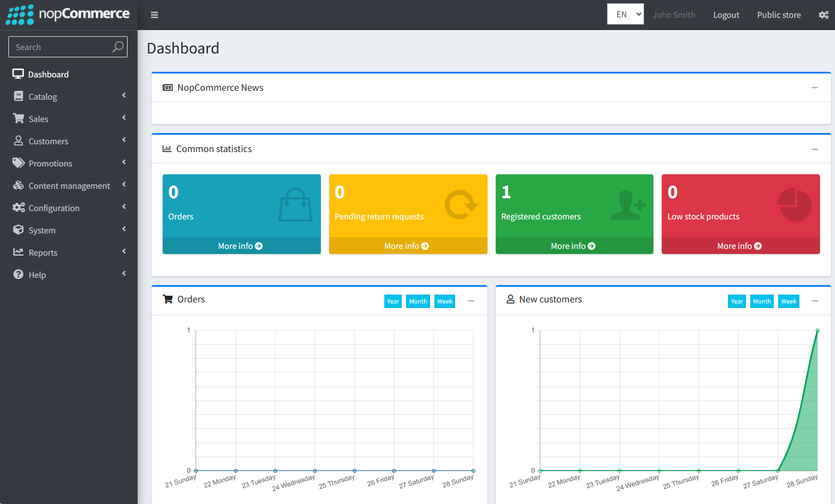Minimize the Orders chart panel
Screen dimensions: 835x504
(x=471, y=301)
